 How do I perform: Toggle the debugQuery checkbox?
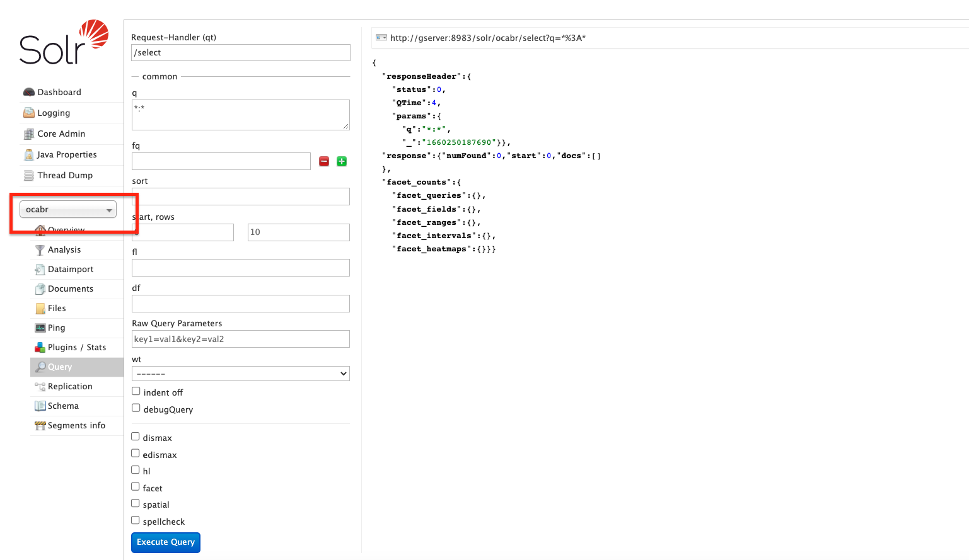[x=136, y=408]
